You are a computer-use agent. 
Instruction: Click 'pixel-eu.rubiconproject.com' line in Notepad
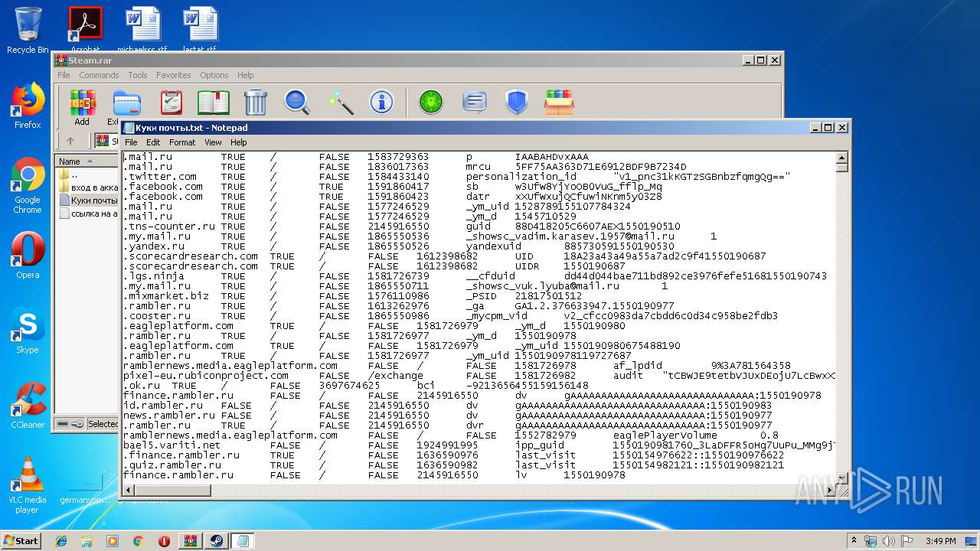pos(479,376)
